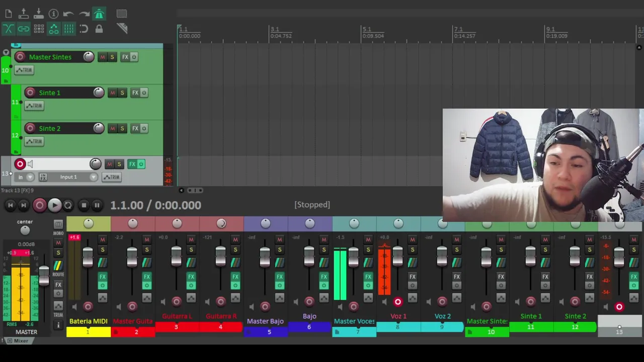
Task: Click the Sinte 1 track name field
Action: coord(63,93)
